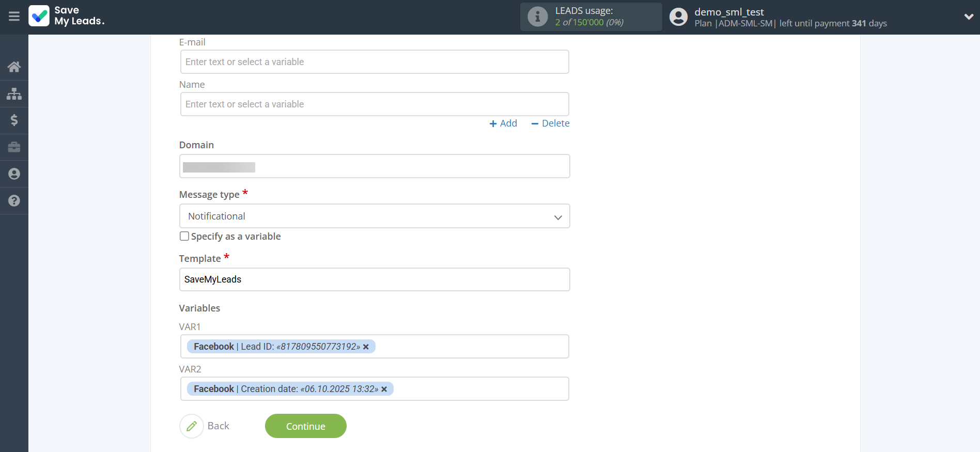Click the Add link below the Name field
Screen dimensions: 980x452
[503, 123]
